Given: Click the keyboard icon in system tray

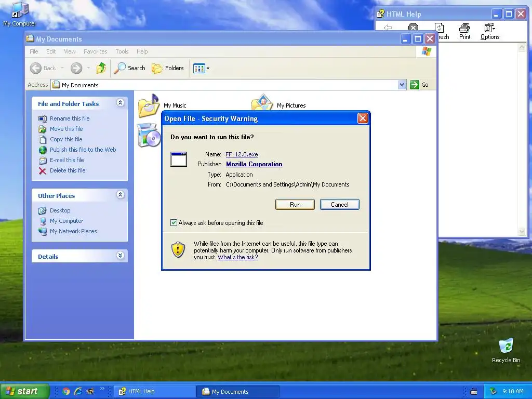Looking at the screenshot, I should tap(474, 392).
